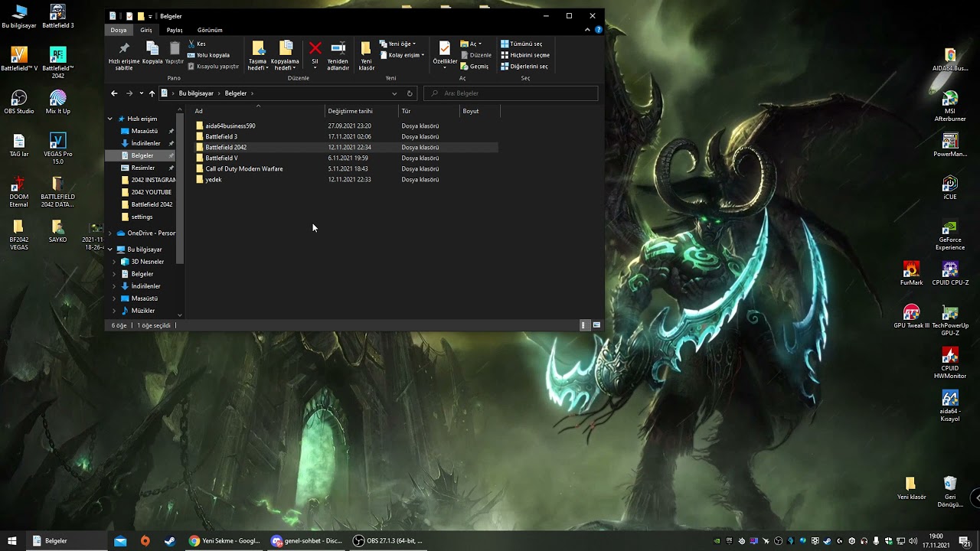Viewport: 980px width, 551px height.
Task: Click Diğerlerini seç invert selection
Action: pyautogui.click(x=524, y=67)
